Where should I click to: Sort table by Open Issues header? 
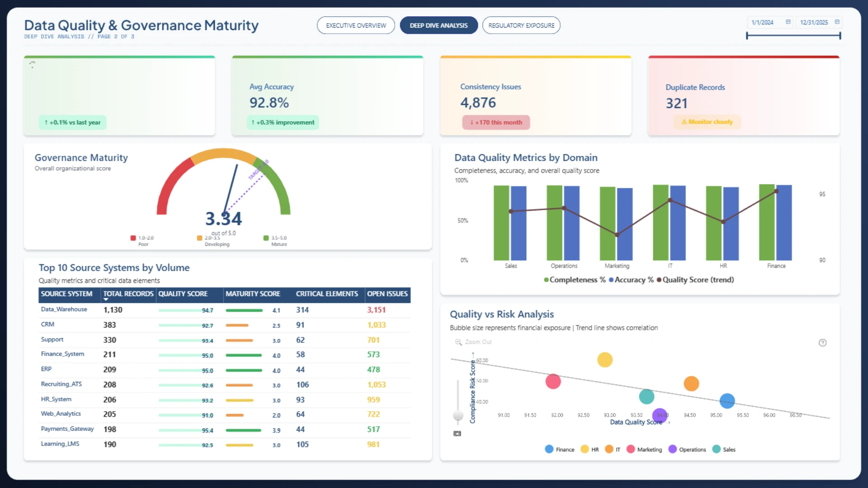[387, 294]
